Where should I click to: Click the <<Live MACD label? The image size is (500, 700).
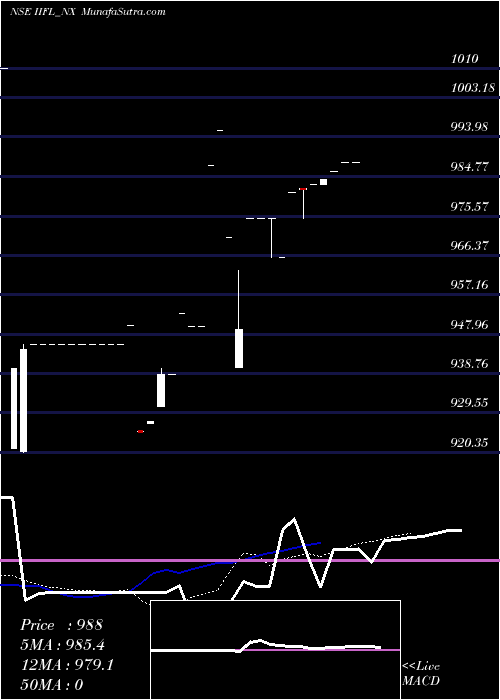click(x=421, y=673)
